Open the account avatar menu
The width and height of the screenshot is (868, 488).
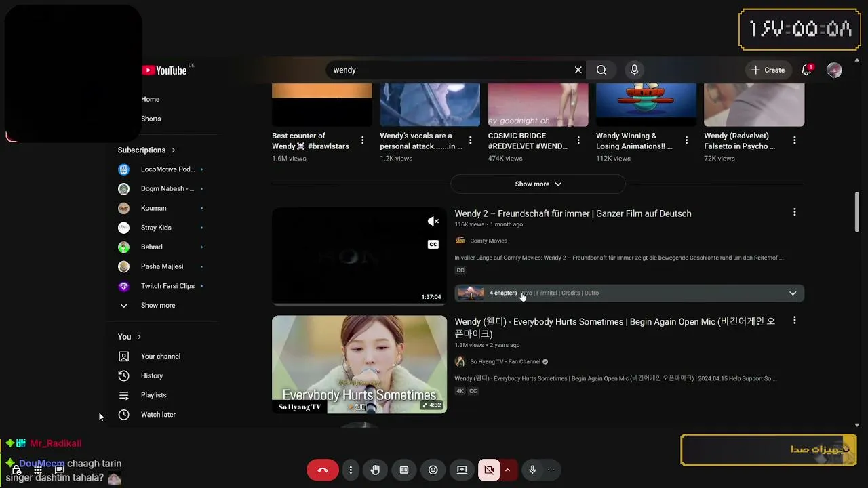[834, 70]
